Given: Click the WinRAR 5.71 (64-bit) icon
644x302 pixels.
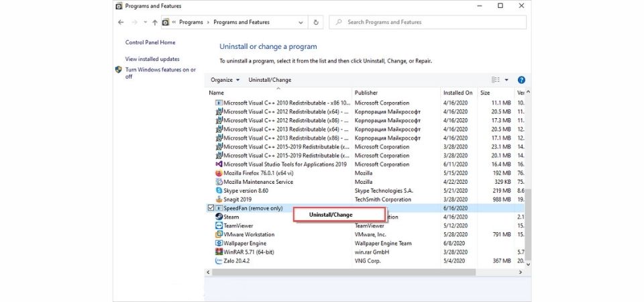Looking at the screenshot, I should (219, 252).
